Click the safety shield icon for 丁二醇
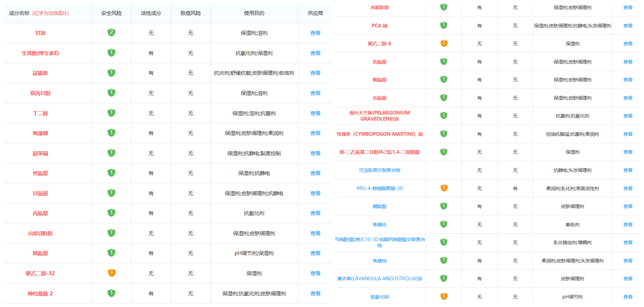The width and height of the screenshot is (644, 307). point(111,113)
